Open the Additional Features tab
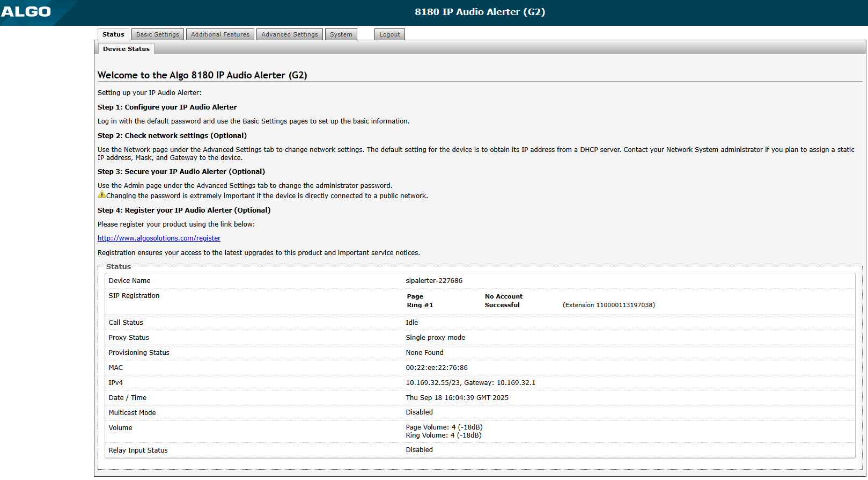This screenshot has height=480, width=868. point(220,34)
